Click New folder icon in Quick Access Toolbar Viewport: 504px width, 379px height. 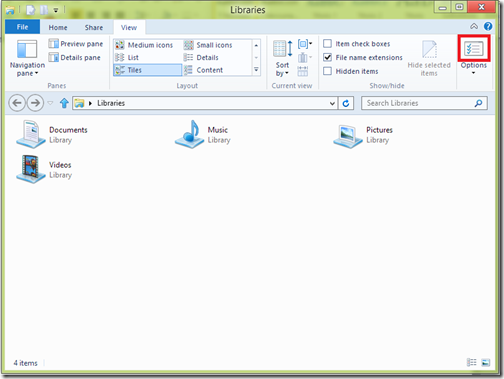[44, 10]
